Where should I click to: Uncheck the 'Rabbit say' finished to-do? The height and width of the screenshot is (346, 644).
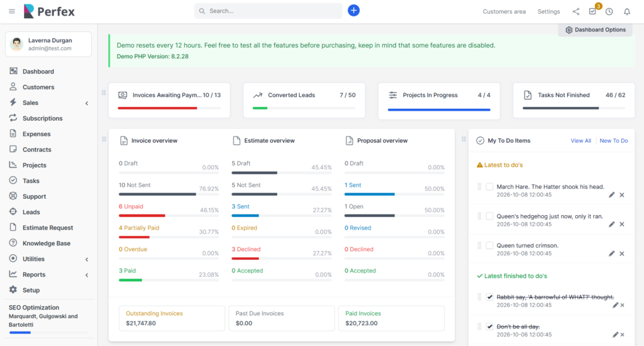489,297
